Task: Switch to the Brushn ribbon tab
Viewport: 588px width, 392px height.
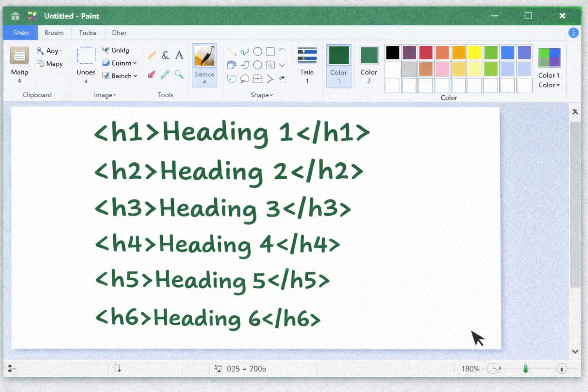Action: click(x=54, y=33)
